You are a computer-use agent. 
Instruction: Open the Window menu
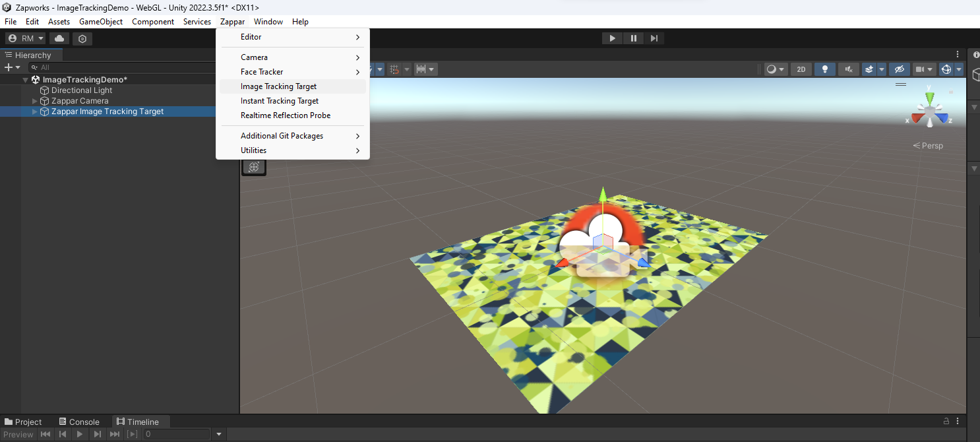click(x=268, y=22)
